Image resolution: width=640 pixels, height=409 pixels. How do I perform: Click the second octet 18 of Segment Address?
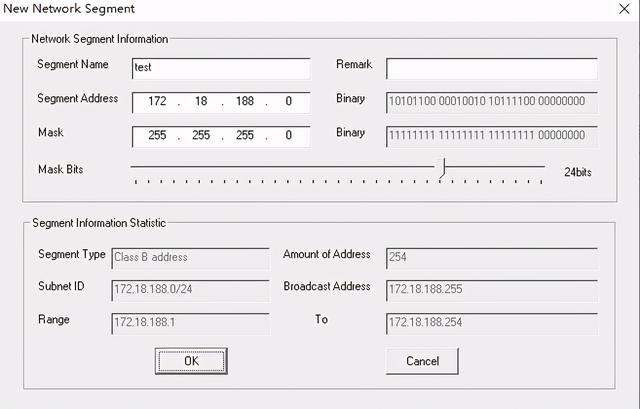click(x=201, y=101)
